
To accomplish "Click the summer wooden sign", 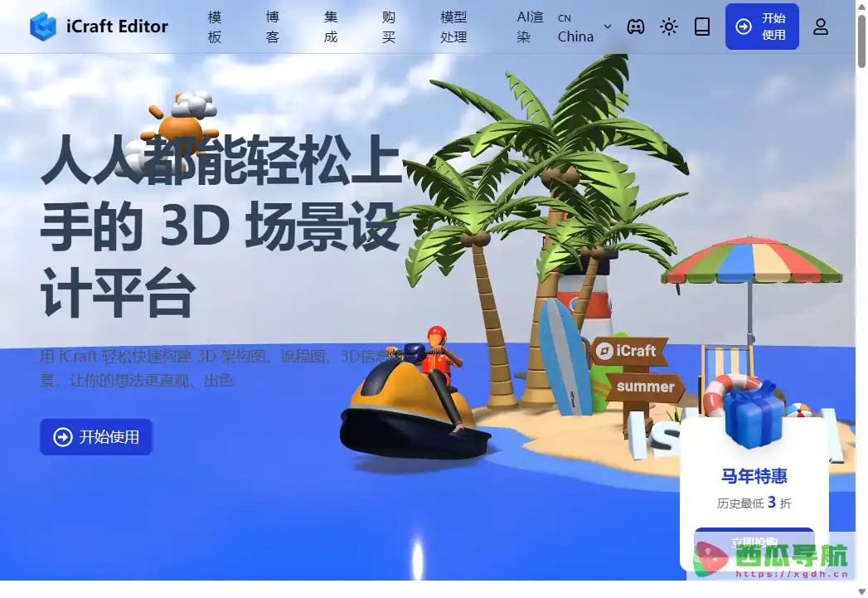I will click(646, 386).
